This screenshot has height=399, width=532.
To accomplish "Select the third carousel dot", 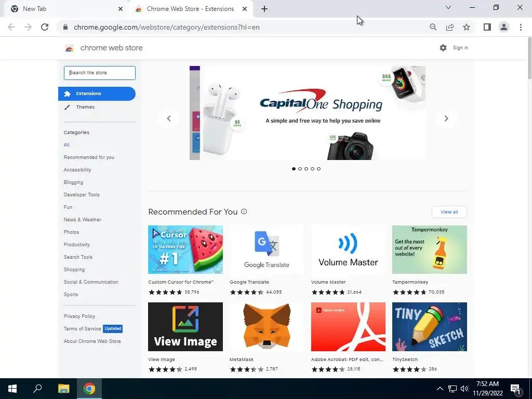I will click(x=306, y=169).
